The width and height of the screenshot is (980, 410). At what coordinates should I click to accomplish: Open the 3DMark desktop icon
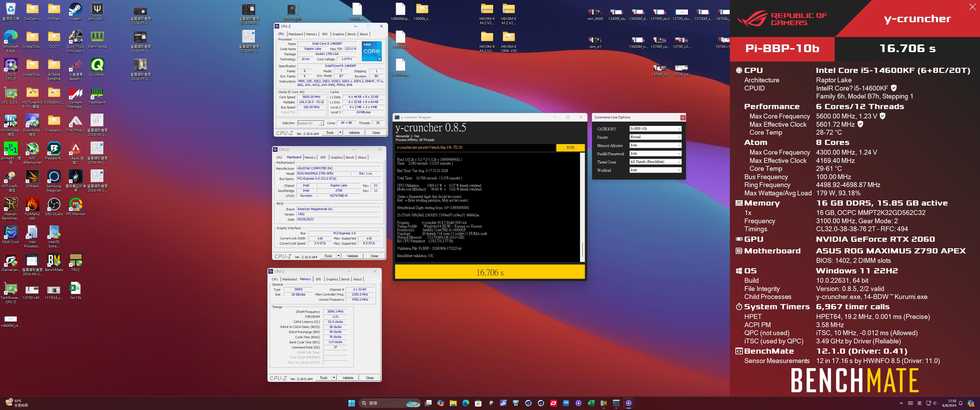click(32, 179)
